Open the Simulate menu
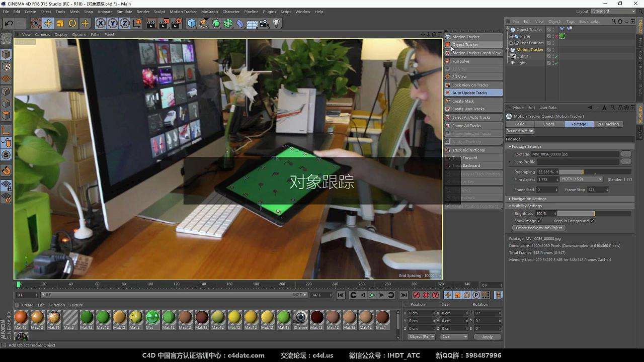This screenshot has height=362, width=644. [x=124, y=12]
